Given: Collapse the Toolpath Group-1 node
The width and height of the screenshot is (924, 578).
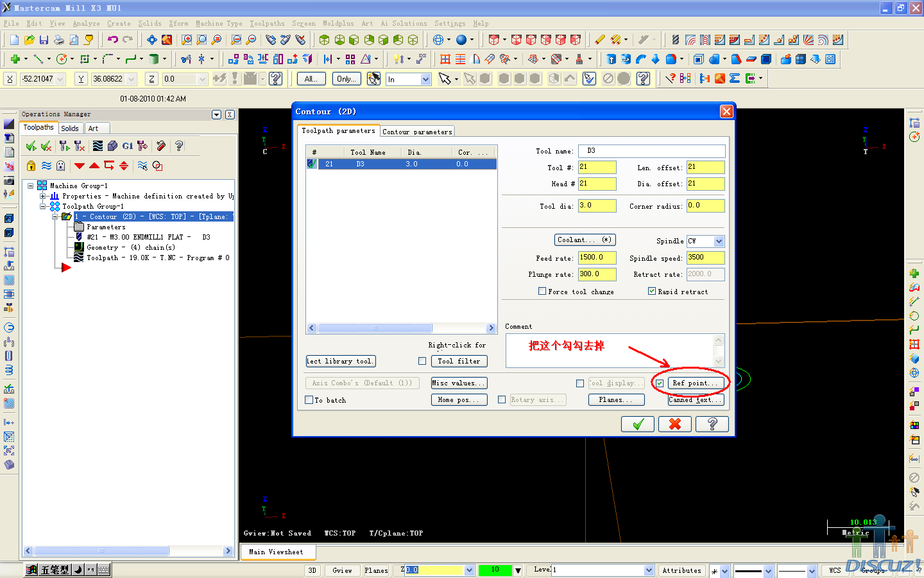Looking at the screenshot, I should pyautogui.click(x=42, y=206).
